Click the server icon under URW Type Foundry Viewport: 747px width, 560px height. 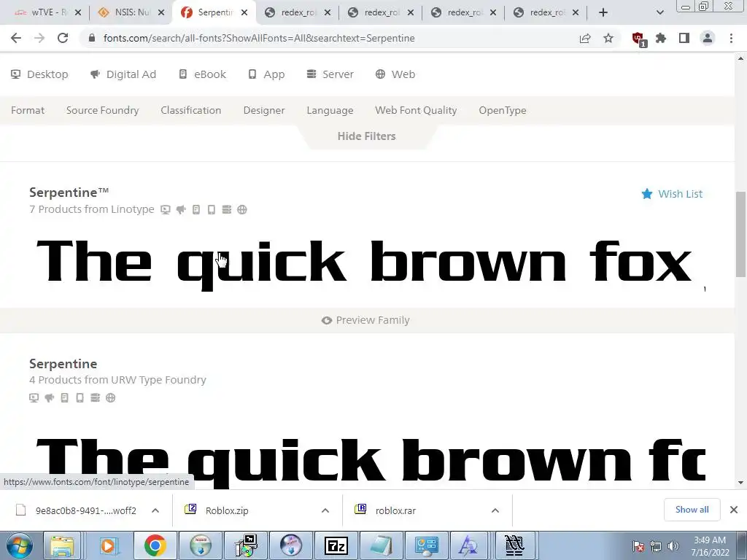(x=96, y=397)
